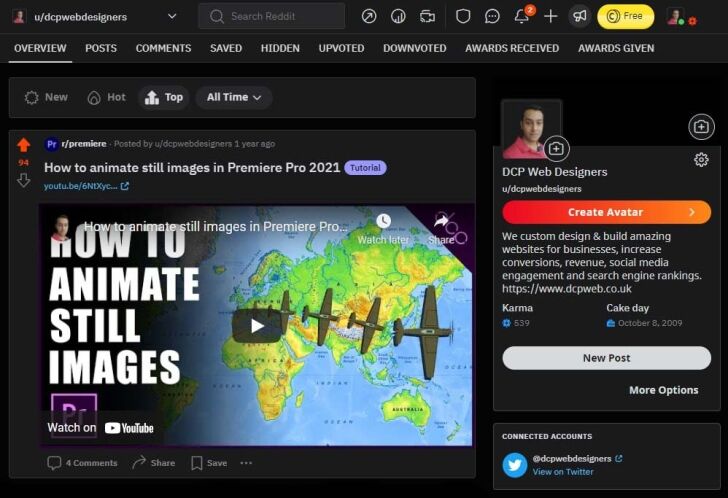Click the video Share arrow icon
This screenshot has width=728, height=498.
click(x=441, y=221)
